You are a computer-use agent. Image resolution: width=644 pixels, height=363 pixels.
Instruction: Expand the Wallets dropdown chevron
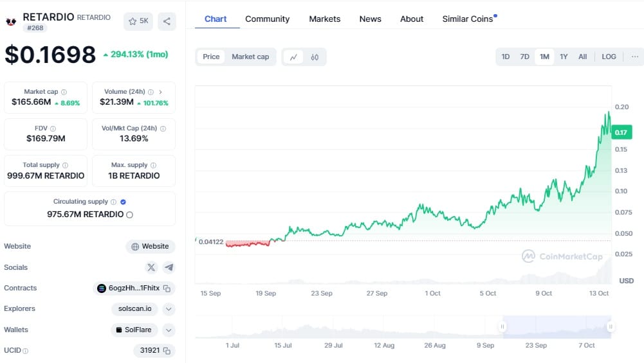tap(169, 330)
